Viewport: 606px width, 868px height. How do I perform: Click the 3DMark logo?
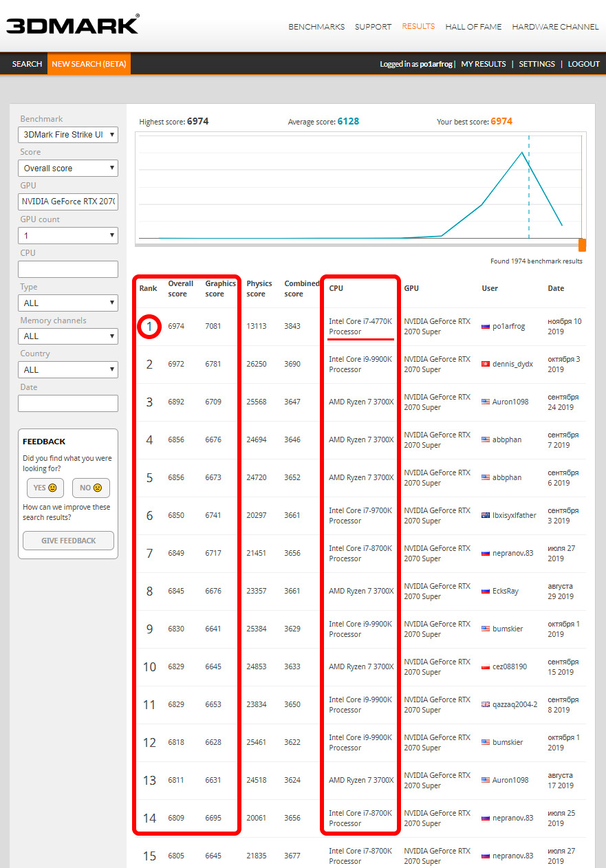73,25
